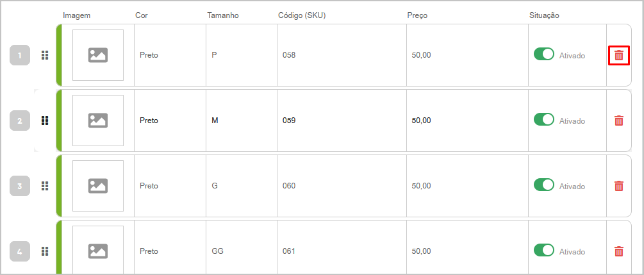Click the drag handle of row 3

pyautogui.click(x=45, y=186)
